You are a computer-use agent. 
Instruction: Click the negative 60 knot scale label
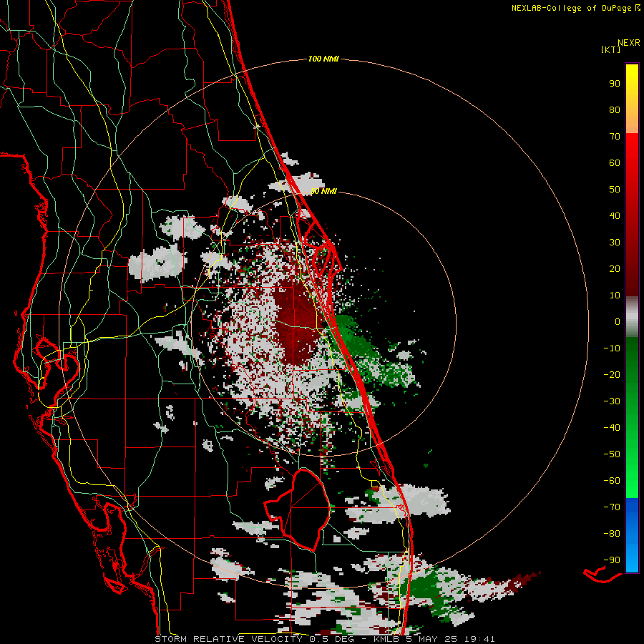tap(612, 481)
